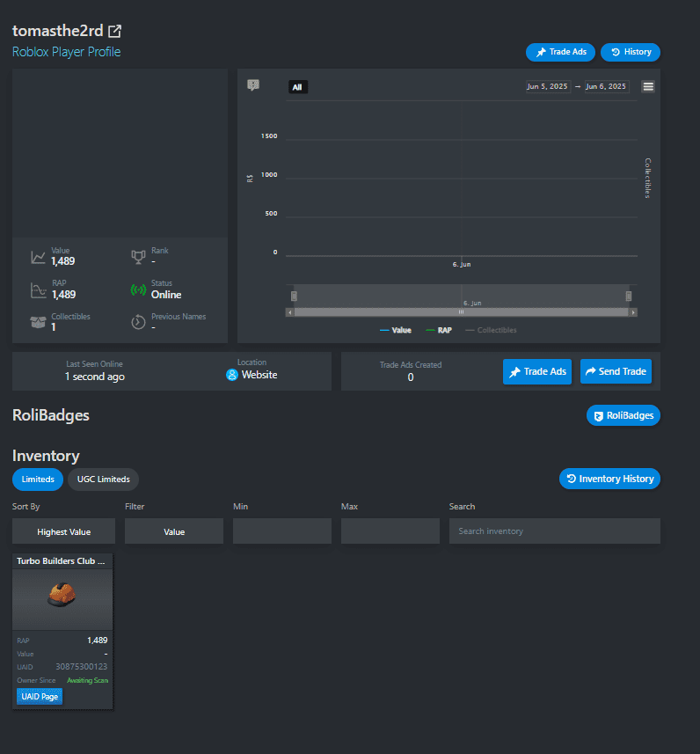Click the Turbo Builders Club item title
The width and height of the screenshot is (700, 754).
[61, 561]
